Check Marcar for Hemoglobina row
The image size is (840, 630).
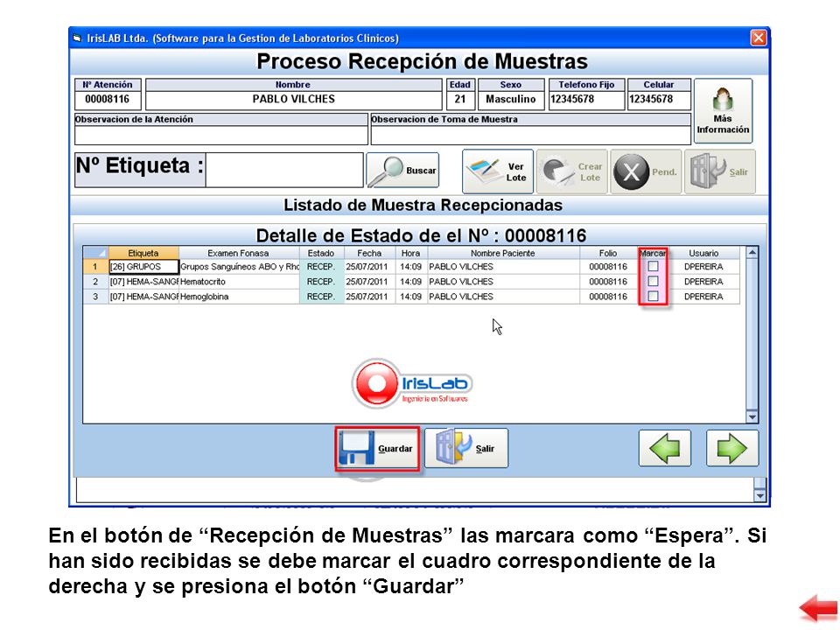(653, 297)
